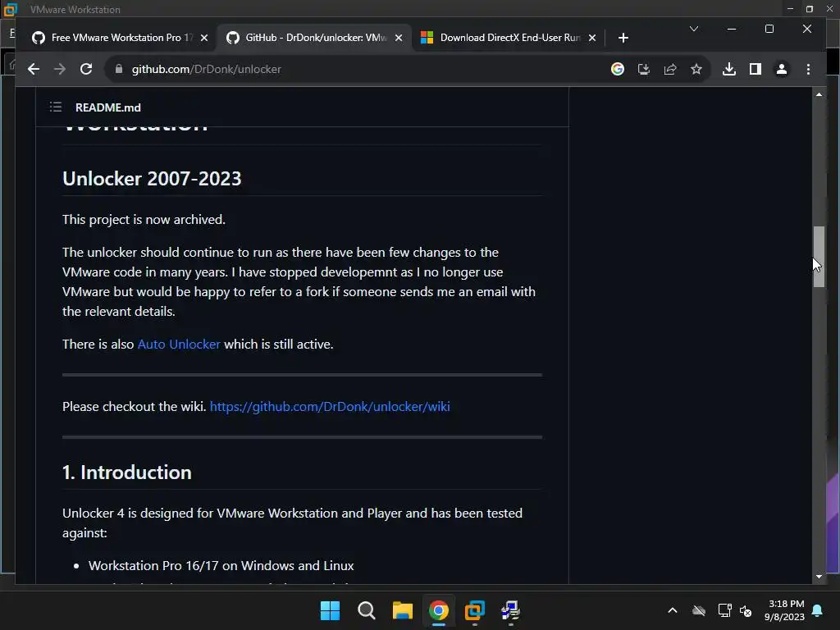Viewport: 840px width, 630px height.
Task: Click 'This project is now archived.' text
Action: pyautogui.click(x=144, y=220)
